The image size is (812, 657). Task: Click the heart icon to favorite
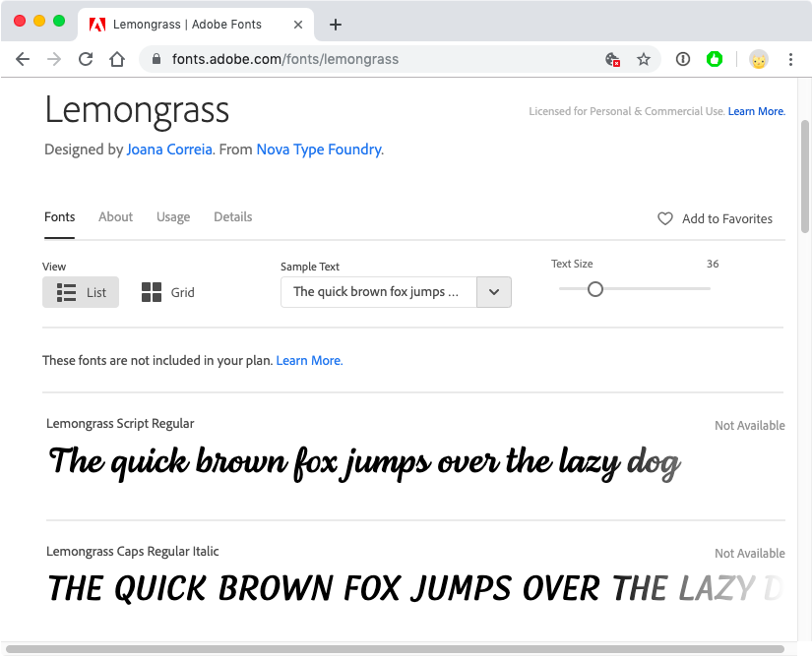click(665, 218)
